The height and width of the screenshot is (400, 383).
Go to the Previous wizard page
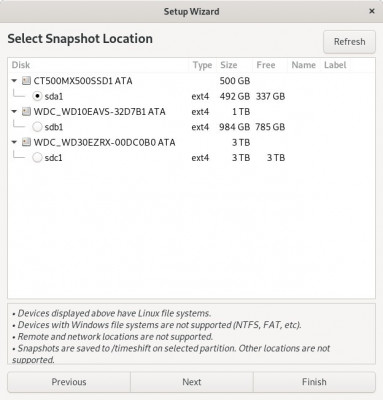pos(69,382)
